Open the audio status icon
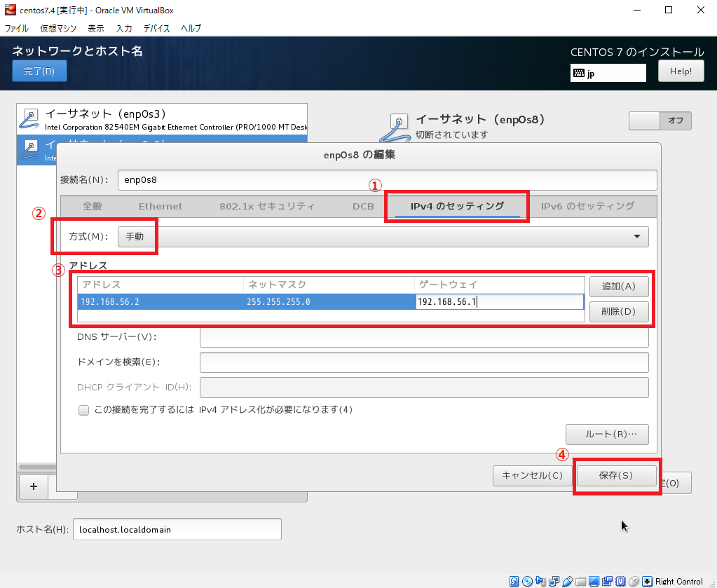The width and height of the screenshot is (717, 588). [x=540, y=581]
